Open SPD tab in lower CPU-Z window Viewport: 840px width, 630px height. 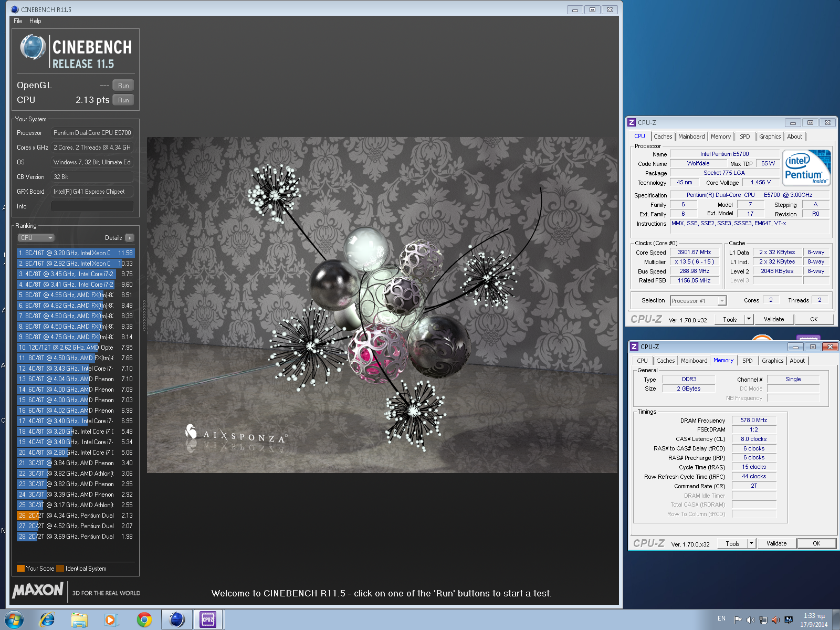click(x=747, y=361)
